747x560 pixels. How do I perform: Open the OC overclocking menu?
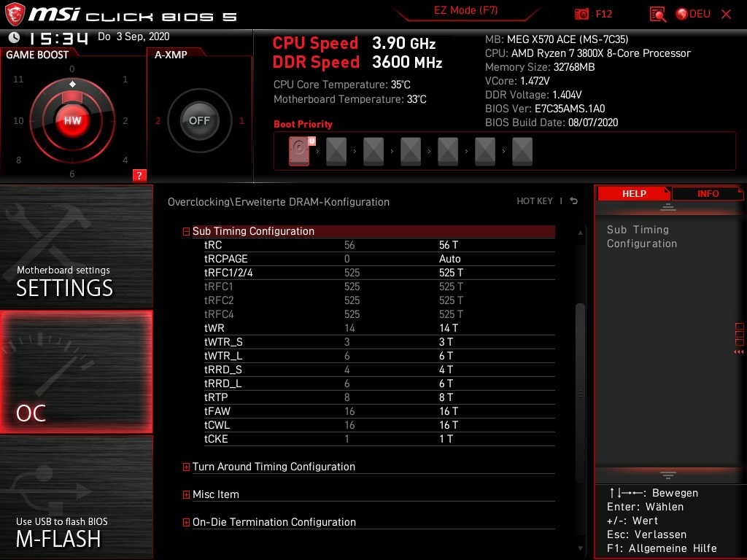click(76, 372)
